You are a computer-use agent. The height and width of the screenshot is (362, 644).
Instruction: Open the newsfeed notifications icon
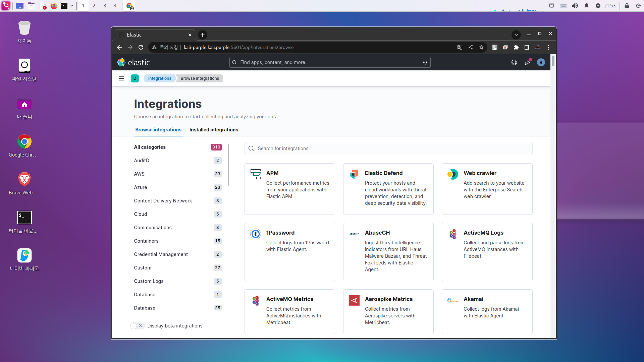pos(527,62)
